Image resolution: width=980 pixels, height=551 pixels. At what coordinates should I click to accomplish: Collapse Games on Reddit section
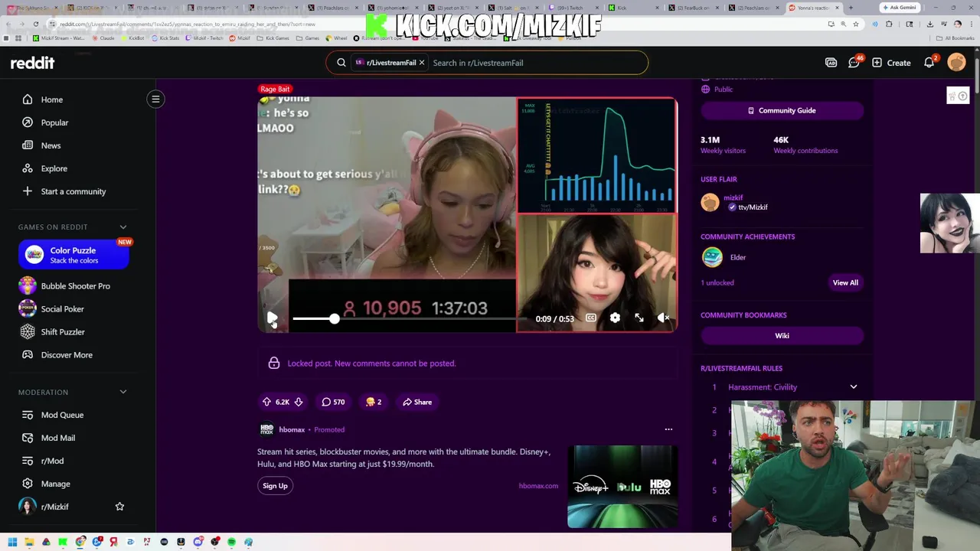click(x=123, y=227)
